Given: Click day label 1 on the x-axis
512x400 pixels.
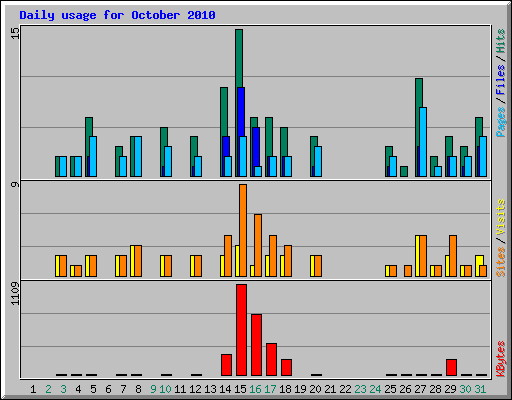Looking at the screenshot, I should (33, 389).
